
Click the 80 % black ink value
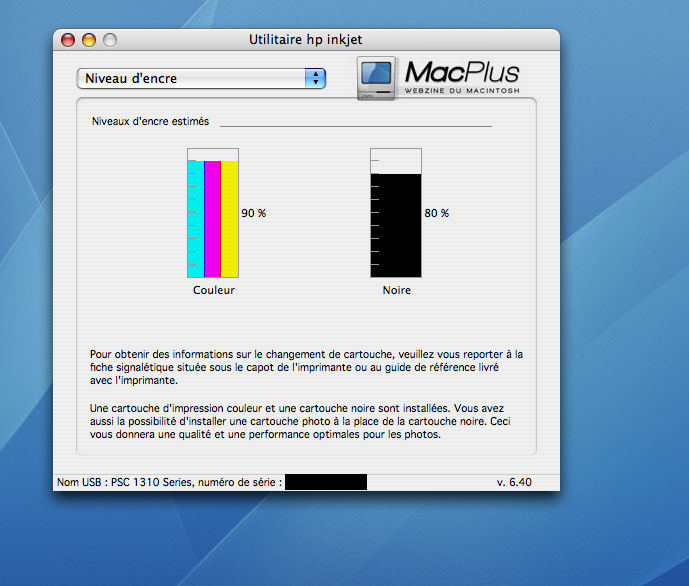437,213
